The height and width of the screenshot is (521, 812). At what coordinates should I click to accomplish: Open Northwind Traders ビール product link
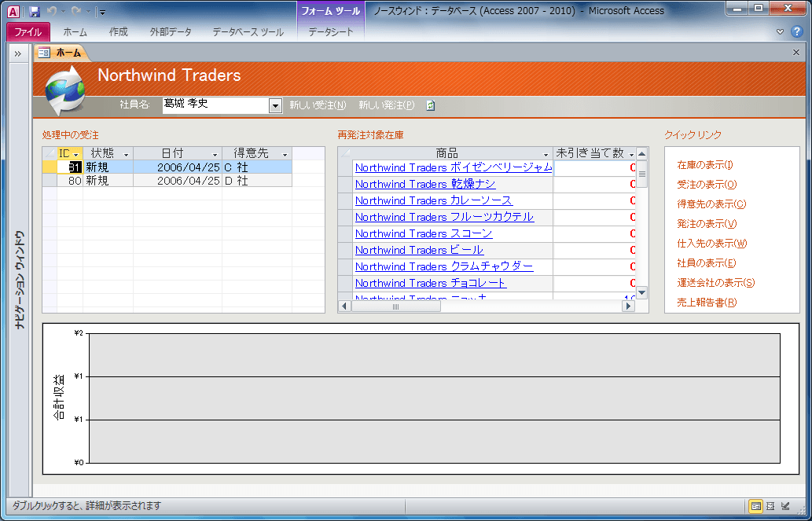420,250
